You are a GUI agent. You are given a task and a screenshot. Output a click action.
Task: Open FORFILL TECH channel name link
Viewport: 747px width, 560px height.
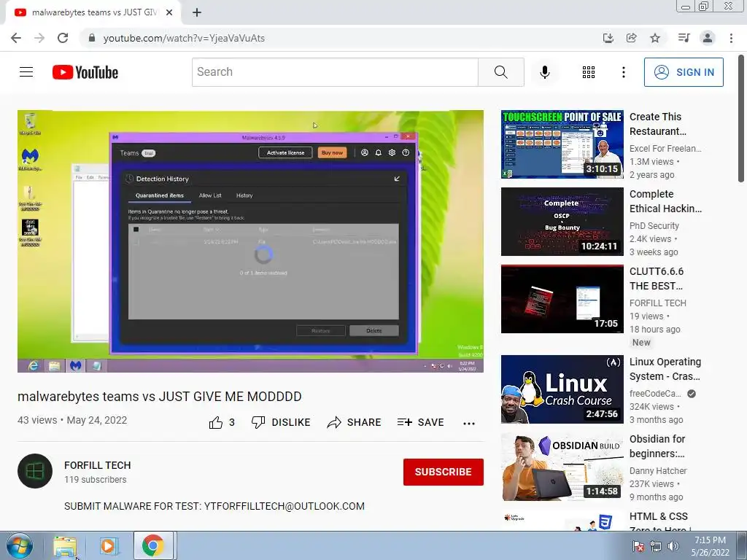pos(97,465)
